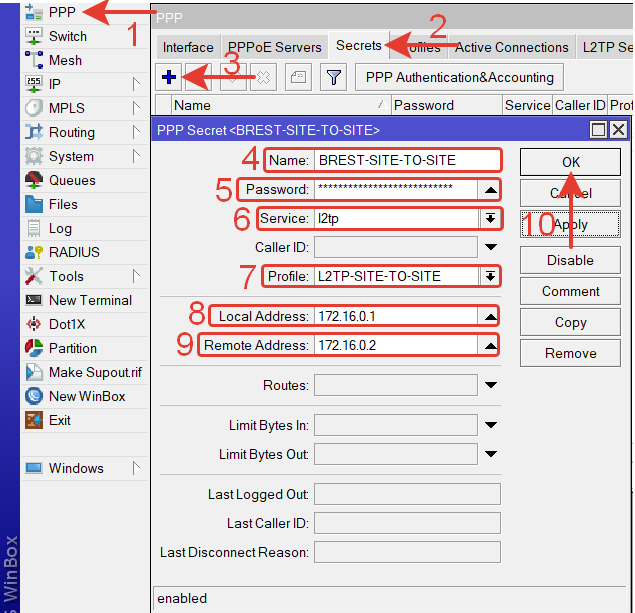Open Queues from the sidebar

pos(72,180)
